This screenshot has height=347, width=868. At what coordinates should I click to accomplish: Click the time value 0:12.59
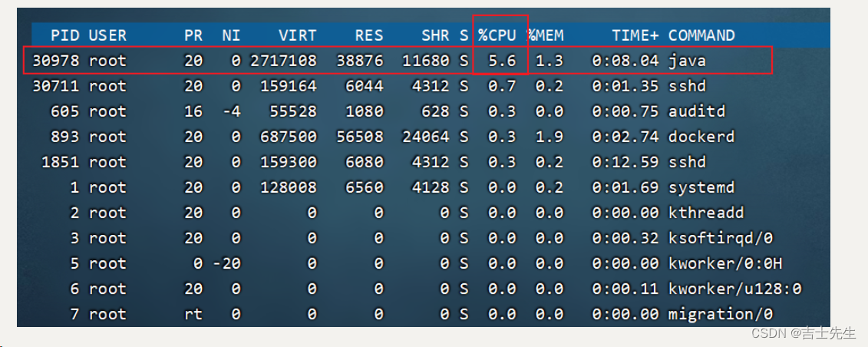point(625,162)
